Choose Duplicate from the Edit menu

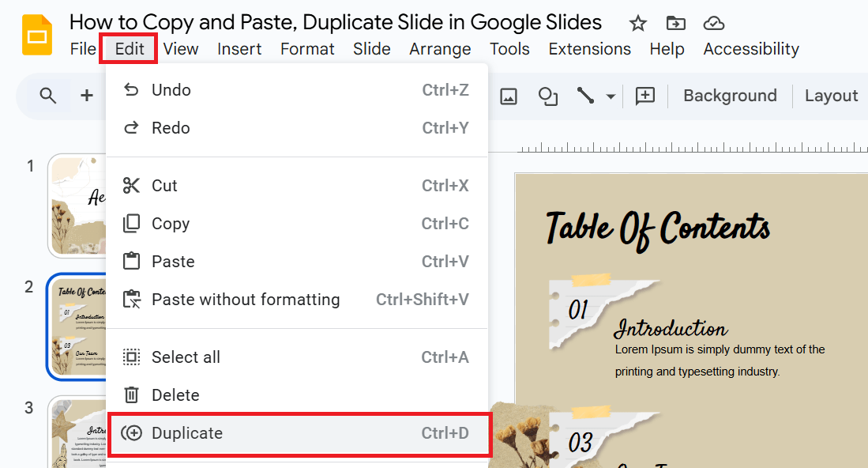[188, 433]
